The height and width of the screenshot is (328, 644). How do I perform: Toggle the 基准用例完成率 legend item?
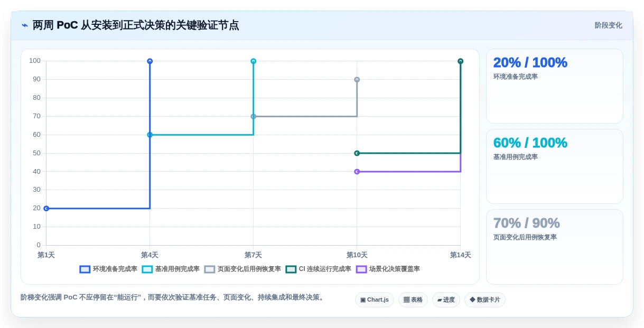[171, 269]
